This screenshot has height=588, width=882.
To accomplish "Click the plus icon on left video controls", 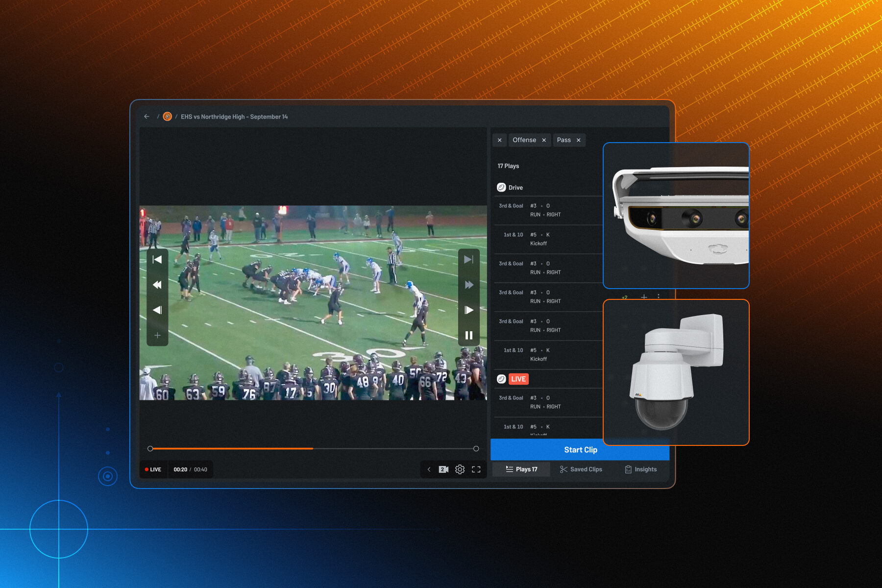I will coord(157,335).
